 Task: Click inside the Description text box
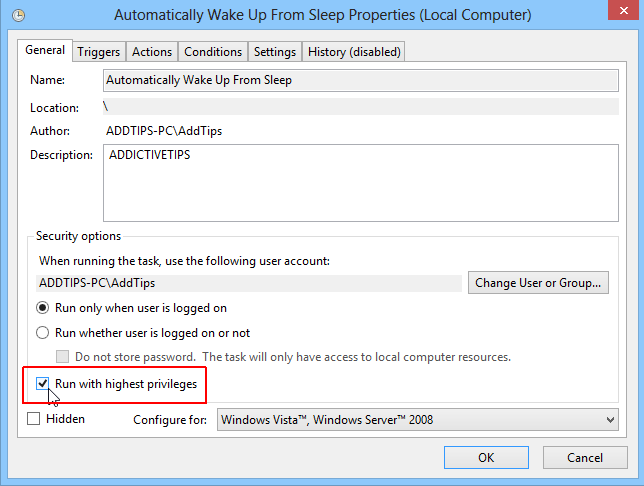[360, 183]
